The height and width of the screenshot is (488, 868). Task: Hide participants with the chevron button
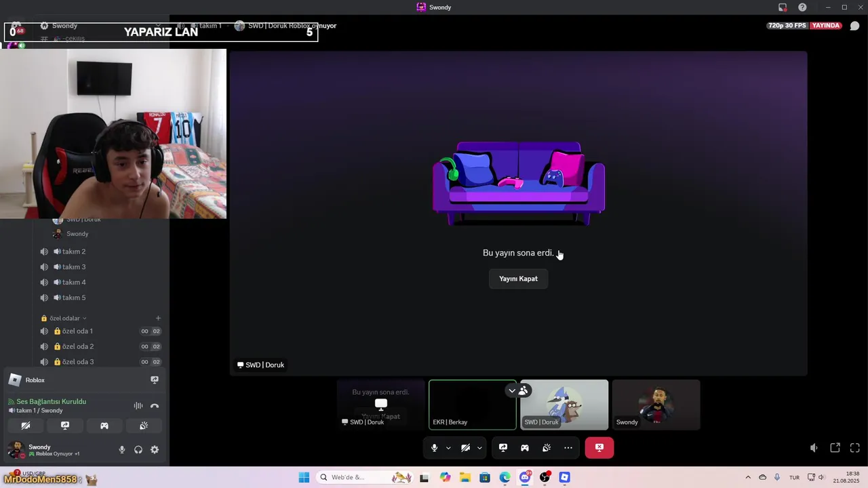tap(512, 390)
